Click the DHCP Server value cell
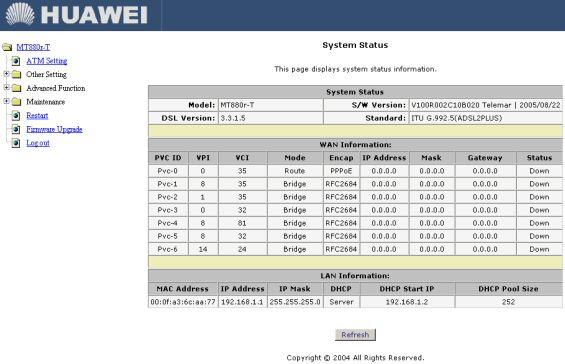565x364 pixels. [341, 302]
